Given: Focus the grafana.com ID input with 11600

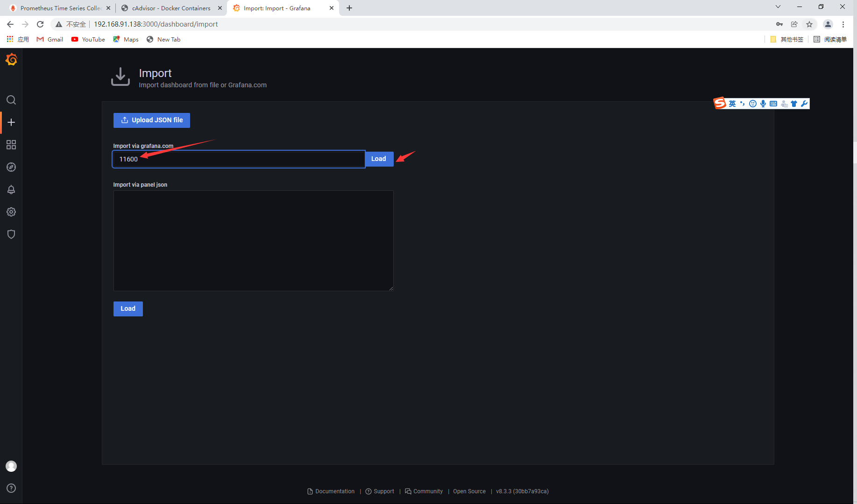Looking at the screenshot, I should (x=239, y=159).
